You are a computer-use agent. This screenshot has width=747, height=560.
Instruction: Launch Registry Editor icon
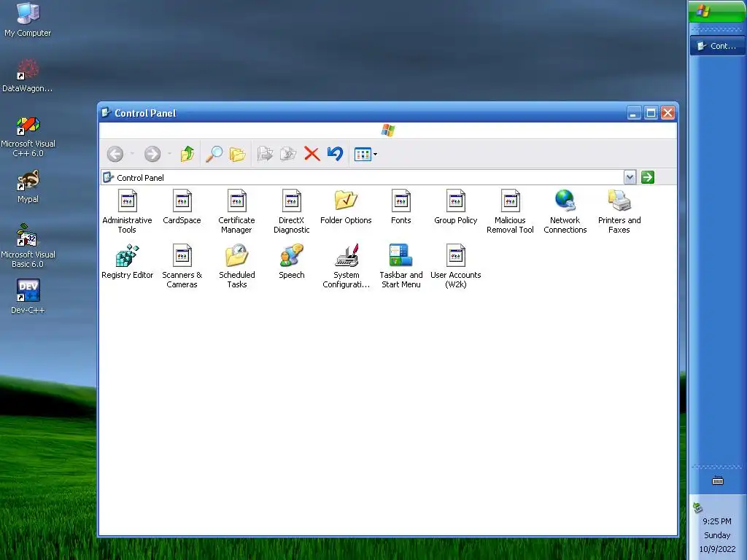[x=127, y=262]
